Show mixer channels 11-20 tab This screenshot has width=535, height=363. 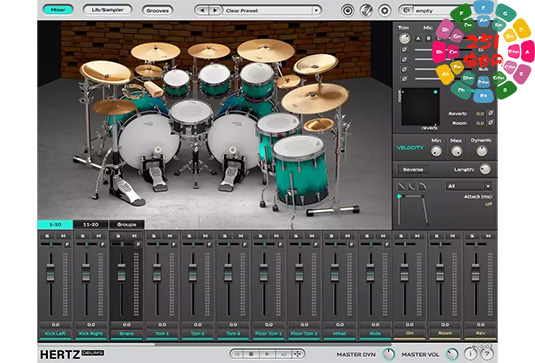91,224
